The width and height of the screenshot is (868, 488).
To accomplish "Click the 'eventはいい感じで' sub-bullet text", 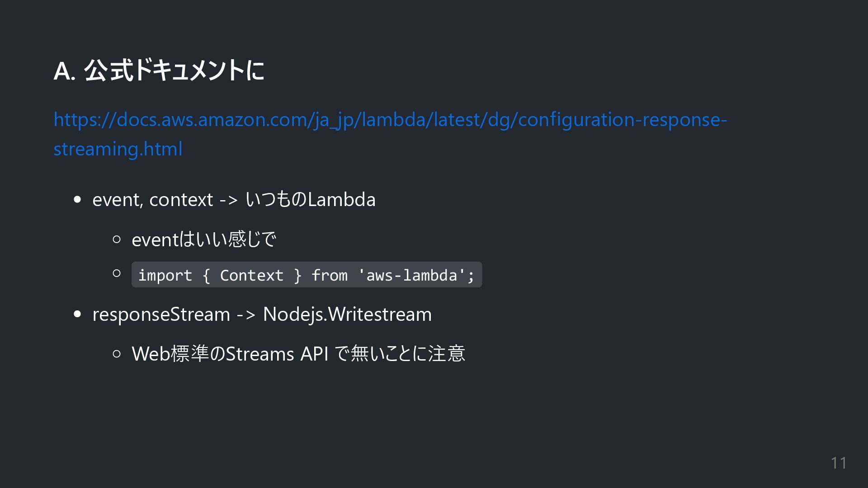I will coord(203,239).
